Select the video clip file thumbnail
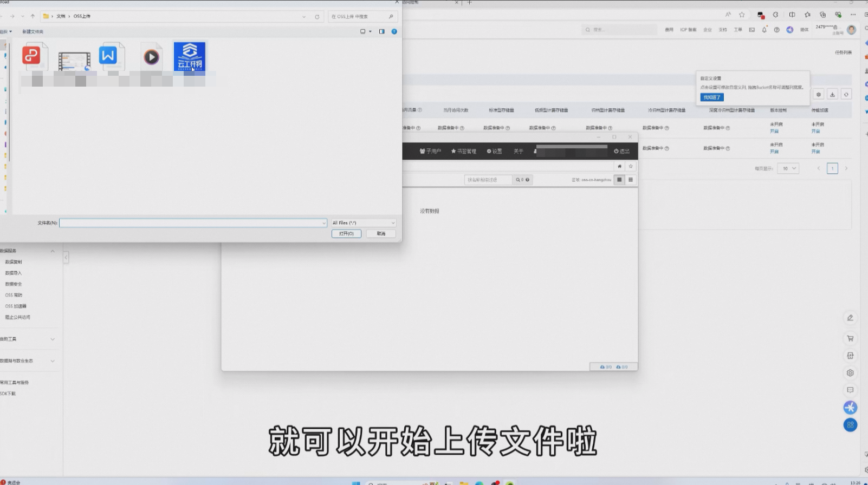 pos(74,62)
